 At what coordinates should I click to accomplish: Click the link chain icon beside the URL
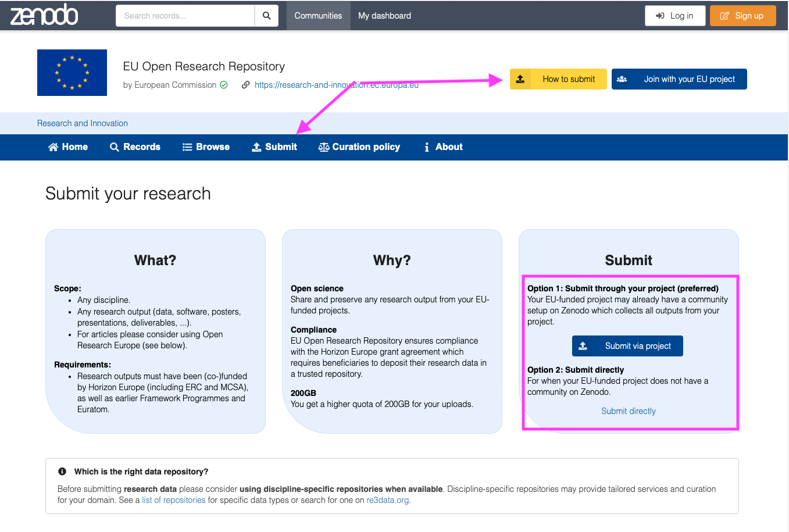tap(246, 85)
